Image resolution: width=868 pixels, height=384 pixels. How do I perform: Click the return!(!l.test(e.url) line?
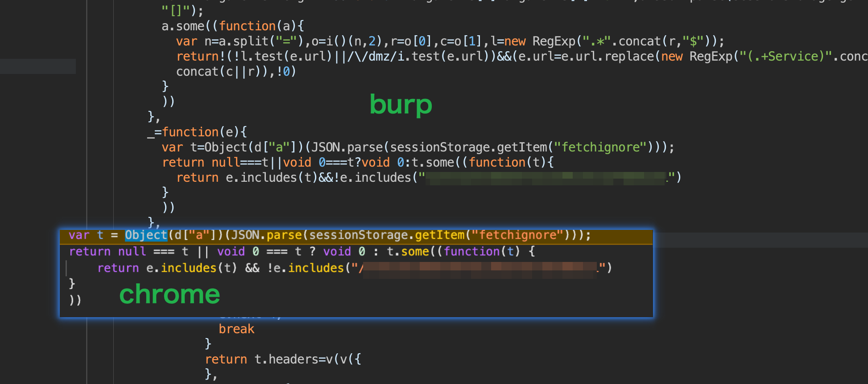[522, 57]
